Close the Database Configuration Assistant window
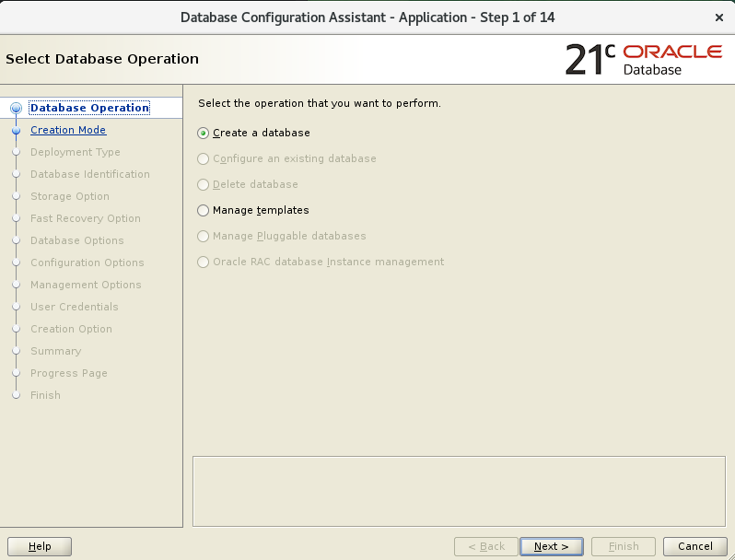 click(719, 17)
